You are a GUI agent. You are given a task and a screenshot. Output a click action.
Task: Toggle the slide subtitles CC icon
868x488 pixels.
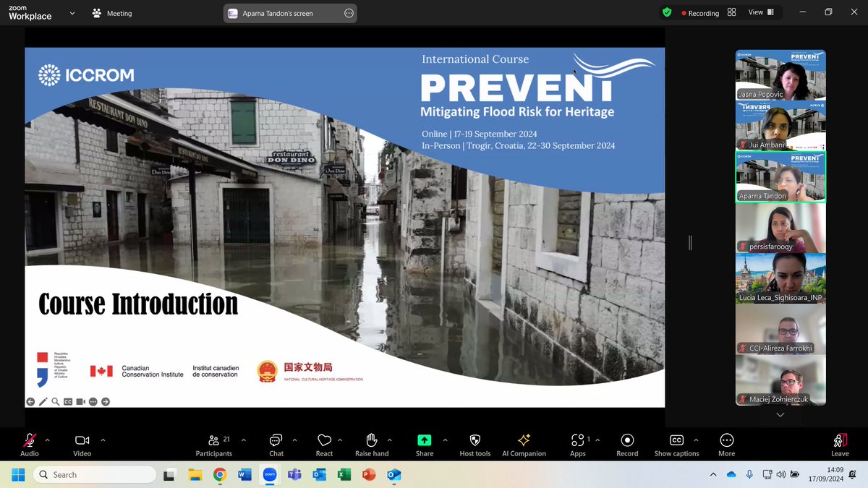(68, 402)
